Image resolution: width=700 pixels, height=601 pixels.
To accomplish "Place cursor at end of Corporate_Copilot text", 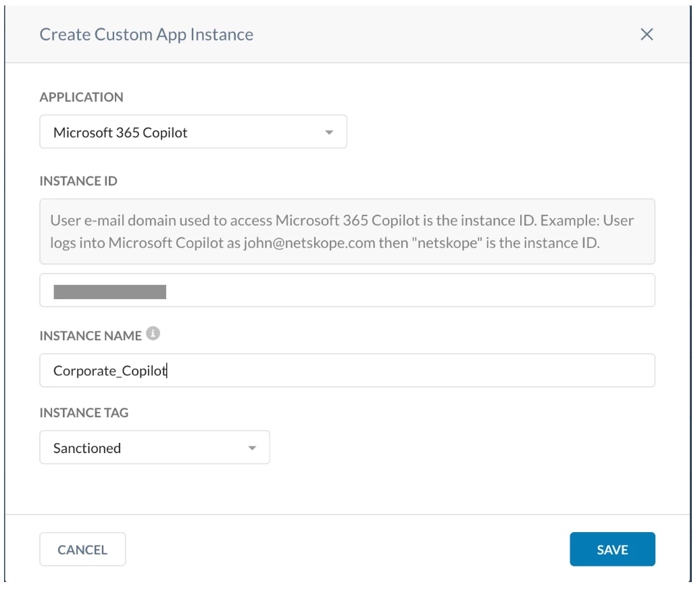I will click(168, 371).
